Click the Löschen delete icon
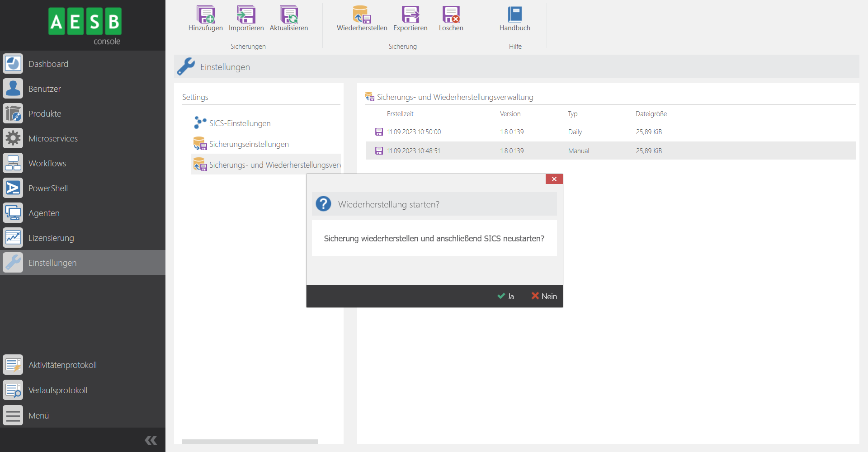Viewport: 868px width, 452px height. click(x=451, y=15)
